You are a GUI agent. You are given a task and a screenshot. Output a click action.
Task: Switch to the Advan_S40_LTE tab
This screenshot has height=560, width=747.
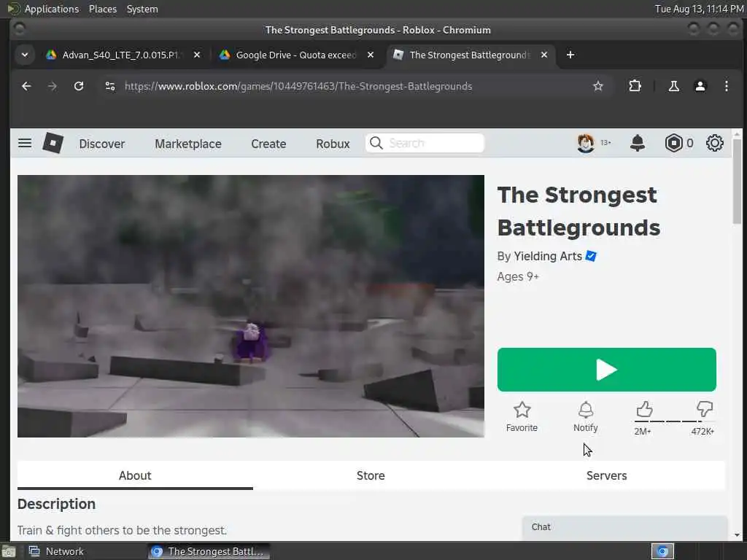122,55
